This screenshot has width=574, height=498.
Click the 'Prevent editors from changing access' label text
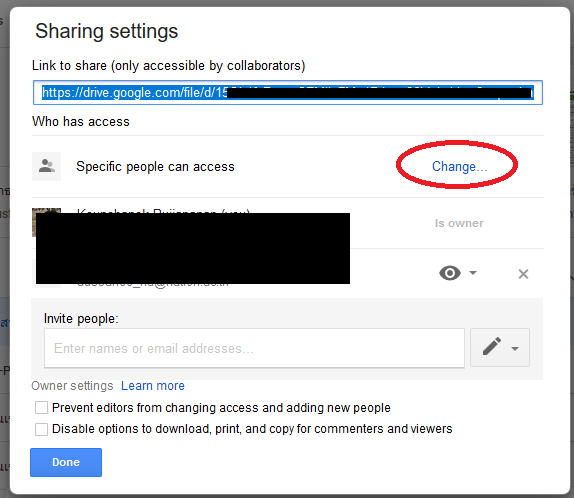221,408
